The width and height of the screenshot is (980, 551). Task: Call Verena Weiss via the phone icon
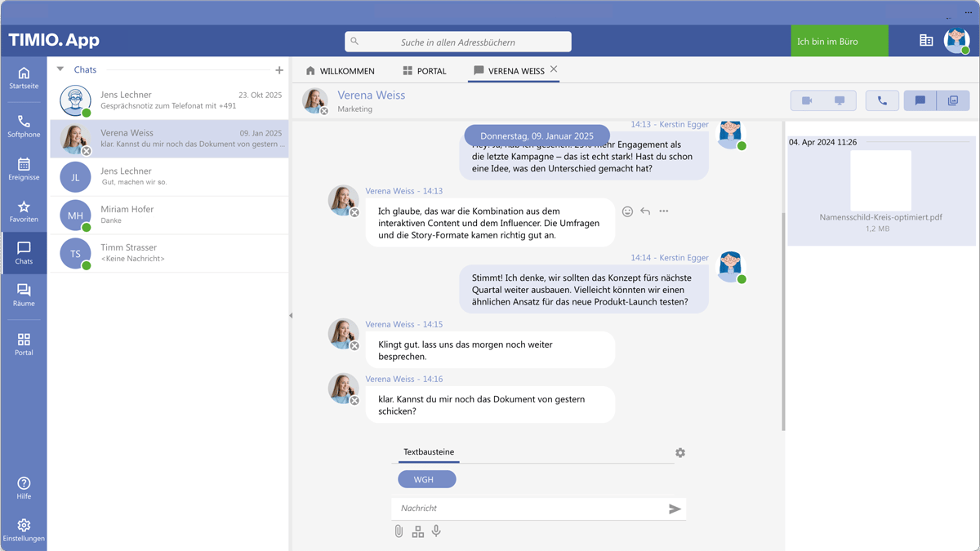point(882,100)
